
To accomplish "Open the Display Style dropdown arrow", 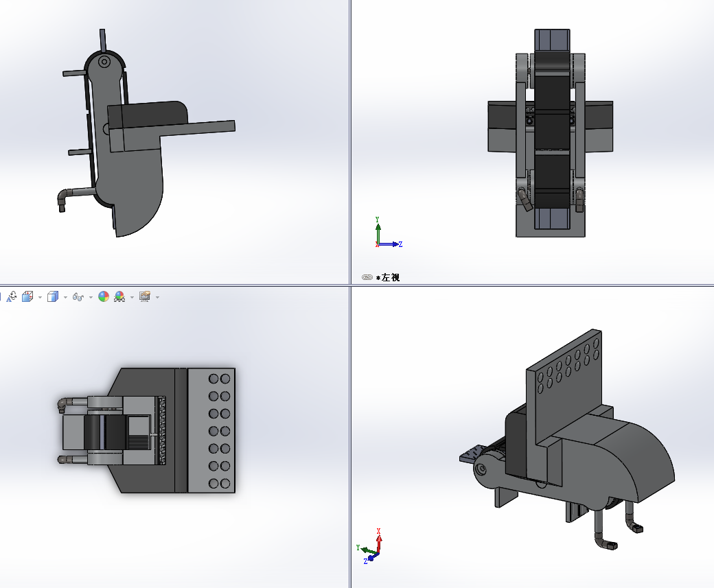I will [x=66, y=297].
